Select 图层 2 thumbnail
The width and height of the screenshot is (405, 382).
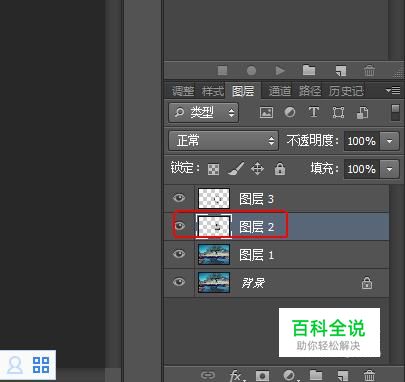point(214,227)
